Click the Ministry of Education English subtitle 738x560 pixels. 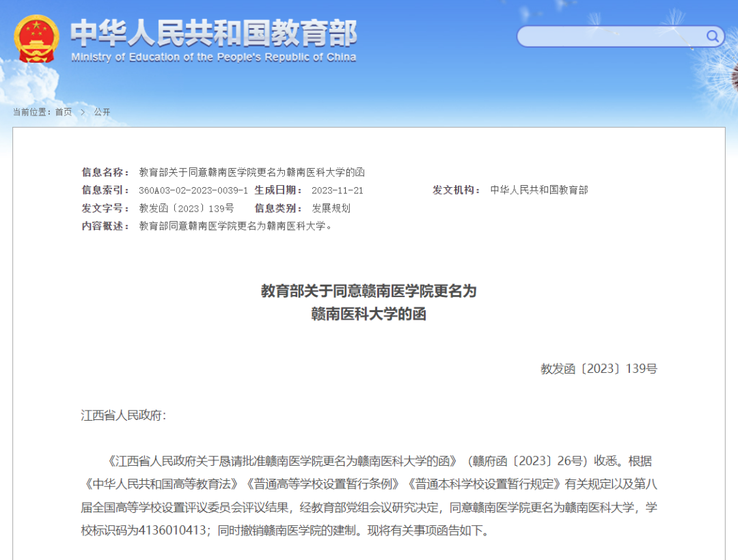pos(214,57)
